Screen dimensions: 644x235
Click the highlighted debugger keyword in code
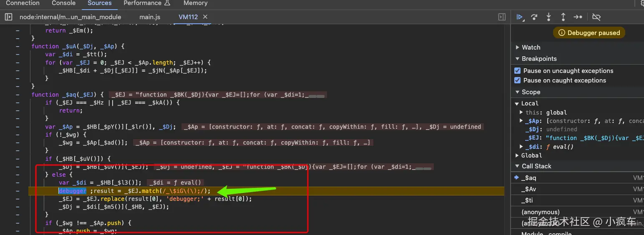point(73,191)
